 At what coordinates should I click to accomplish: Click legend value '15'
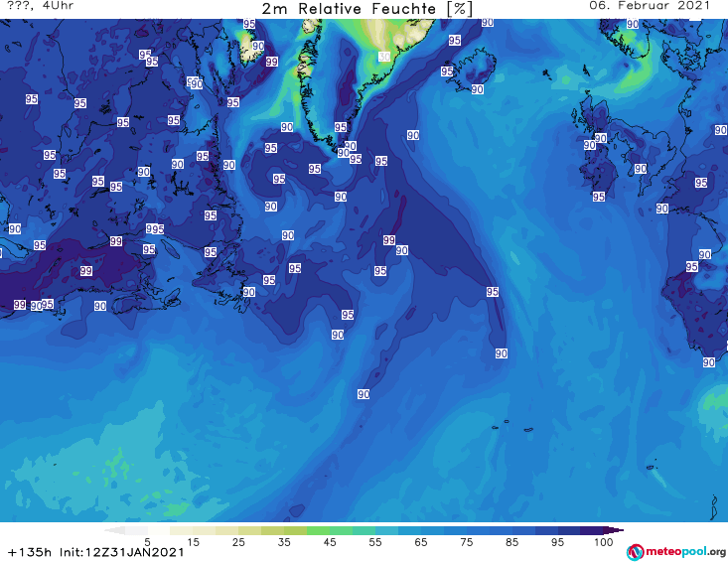pos(193,542)
